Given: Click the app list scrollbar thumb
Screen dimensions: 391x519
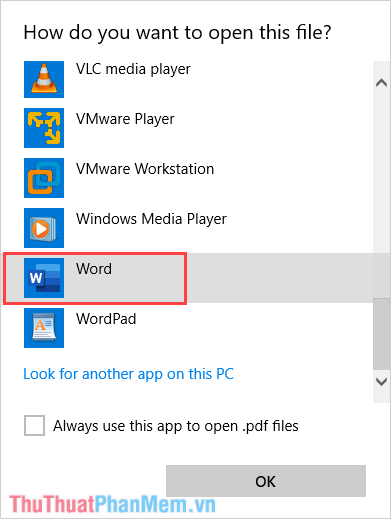Looking at the screenshot, I should click(381, 334).
